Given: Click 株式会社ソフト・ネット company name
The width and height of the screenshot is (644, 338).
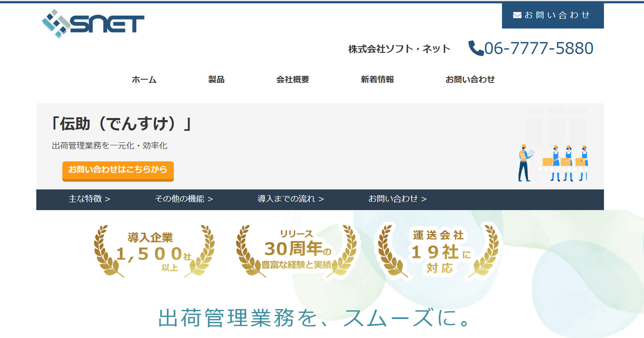Looking at the screenshot, I should tap(399, 49).
